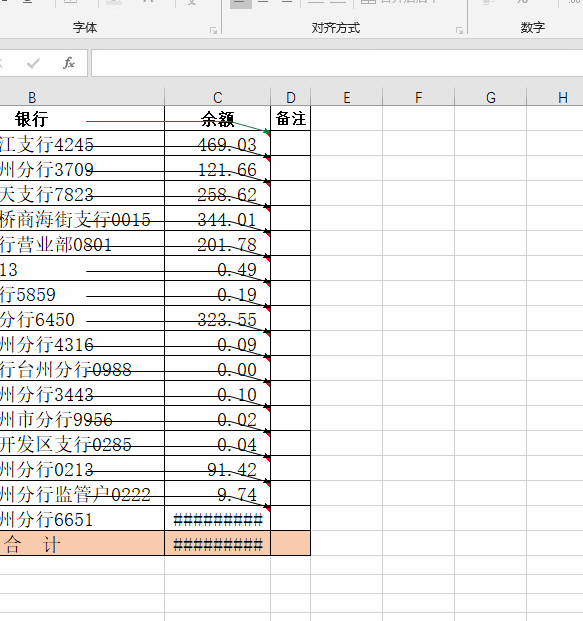
Task: Click the fx insert function icon
Action: (x=69, y=63)
